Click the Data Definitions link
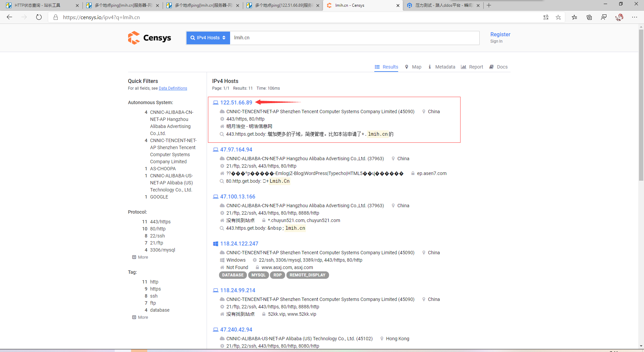Screen dimensions: 644x352 click(x=173, y=88)
